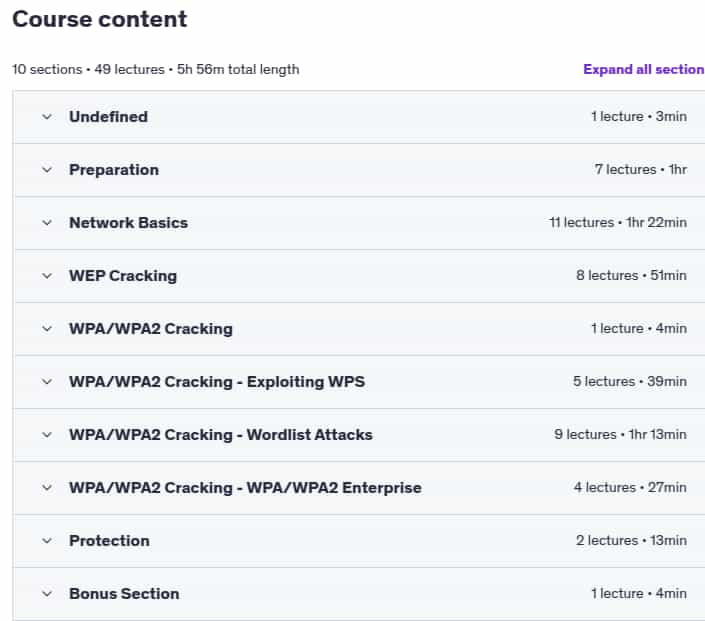Expand the Preparation section chevron
The width and height of the screenshot is (705, 621).
pos(47,170)
